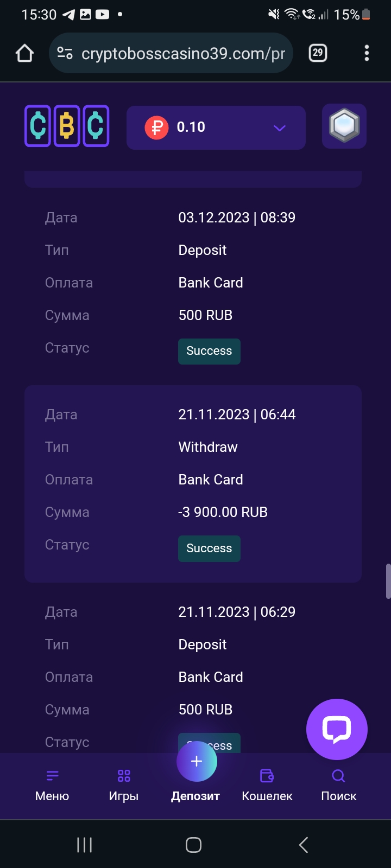Open the Игры games grid icon

tap(124, 776)
